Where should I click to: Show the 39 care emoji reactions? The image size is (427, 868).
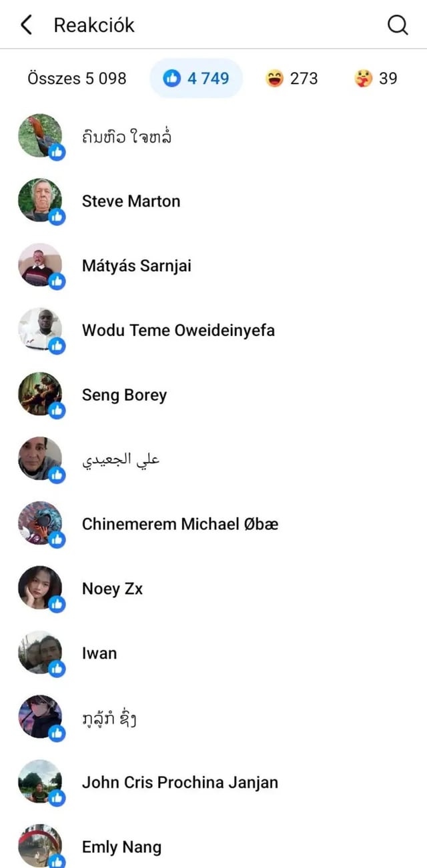pos(376,79)
